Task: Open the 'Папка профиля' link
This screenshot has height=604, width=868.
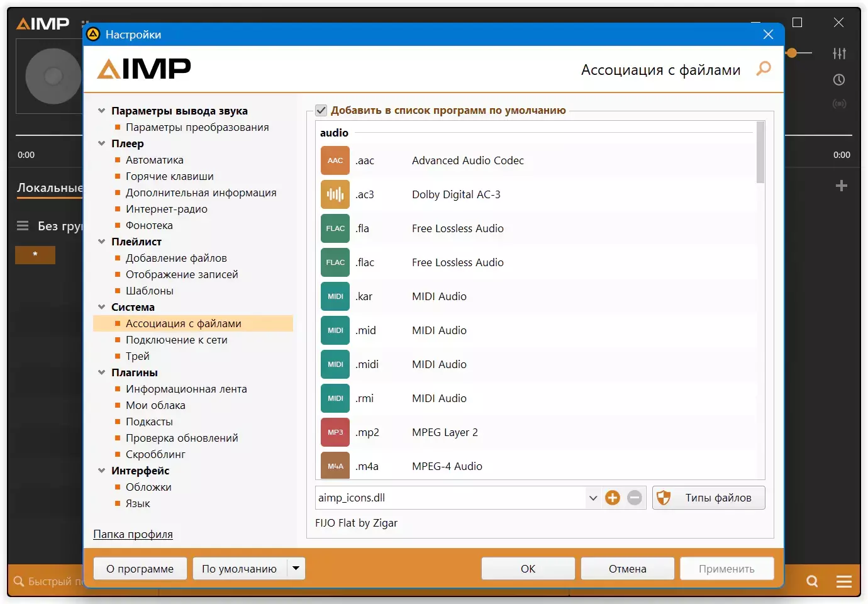Action: coord(133,534)
